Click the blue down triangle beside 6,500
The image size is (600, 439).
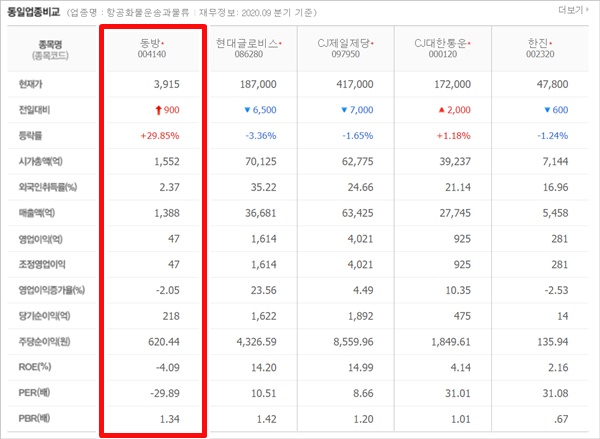pyautogui.click(x=247, y=110)
